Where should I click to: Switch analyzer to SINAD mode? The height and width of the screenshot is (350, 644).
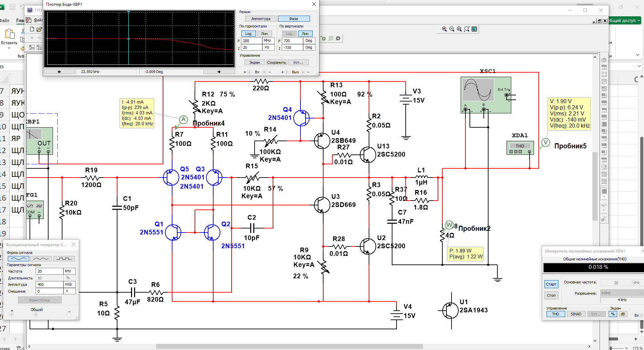coord(576,314)
